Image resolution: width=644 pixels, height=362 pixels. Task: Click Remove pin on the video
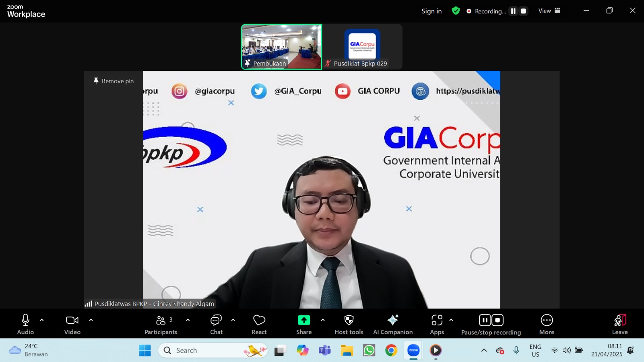(x=114, y=81)
